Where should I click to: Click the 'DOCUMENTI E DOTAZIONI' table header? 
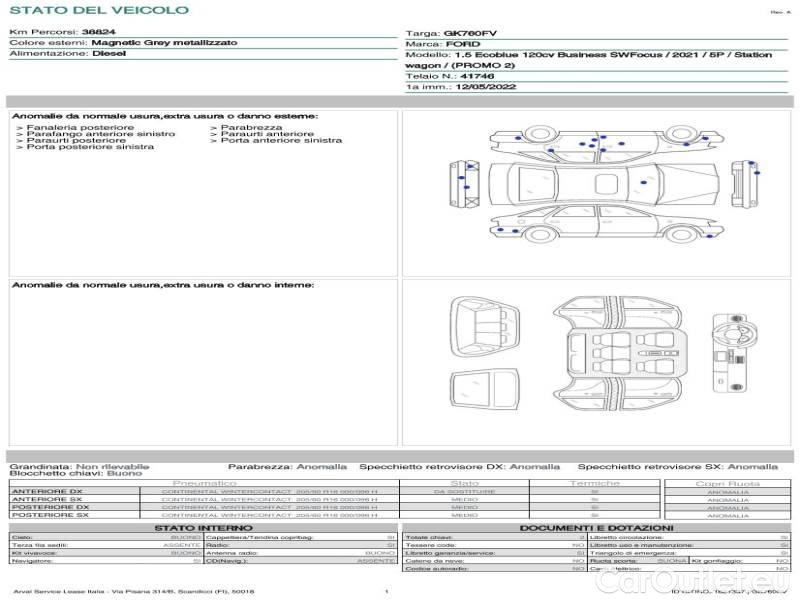click(596, 528)
